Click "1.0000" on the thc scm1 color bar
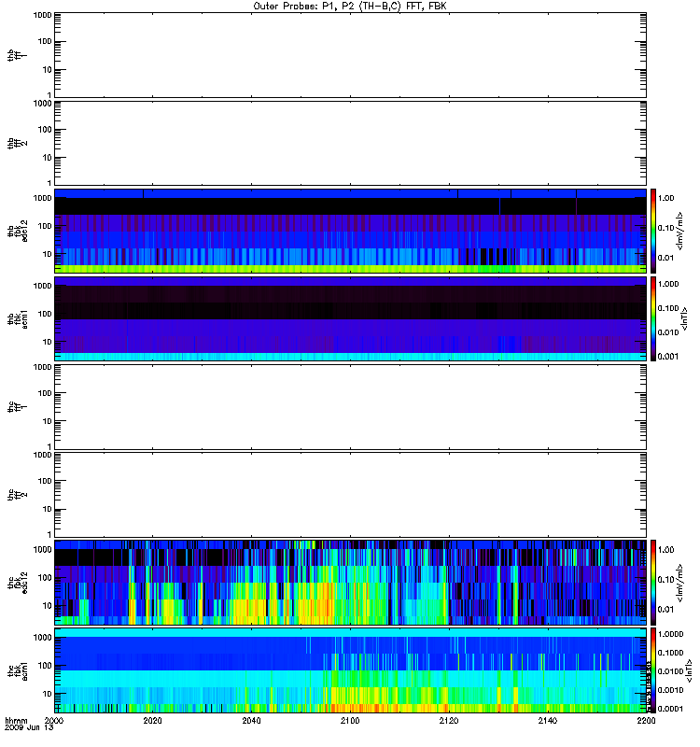 coord(670,634)
